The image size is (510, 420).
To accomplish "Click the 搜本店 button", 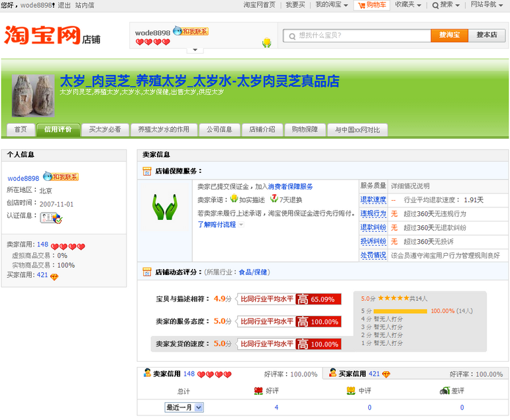I will [x=487, y=35].
